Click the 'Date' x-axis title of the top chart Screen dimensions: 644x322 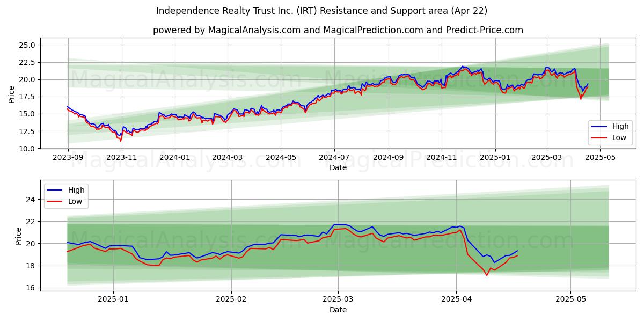pyautogui.click(x=338, y=167)
